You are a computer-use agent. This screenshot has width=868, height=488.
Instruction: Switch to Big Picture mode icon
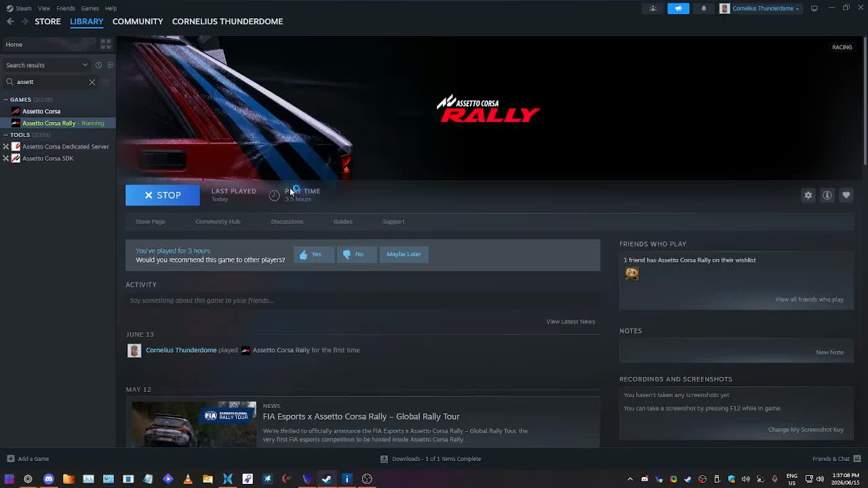(814, 8)
